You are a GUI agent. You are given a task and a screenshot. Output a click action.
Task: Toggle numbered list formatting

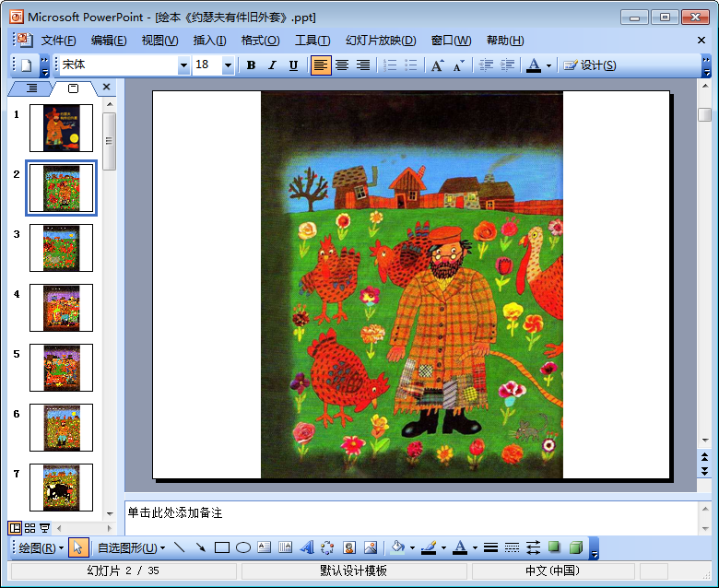click(x=390, y=65)
